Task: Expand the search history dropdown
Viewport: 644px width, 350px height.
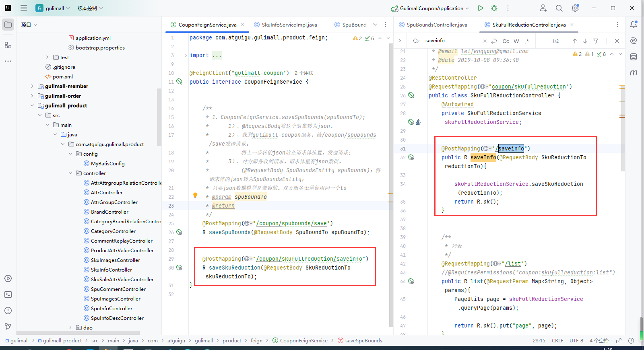Action: pos(416,41)
